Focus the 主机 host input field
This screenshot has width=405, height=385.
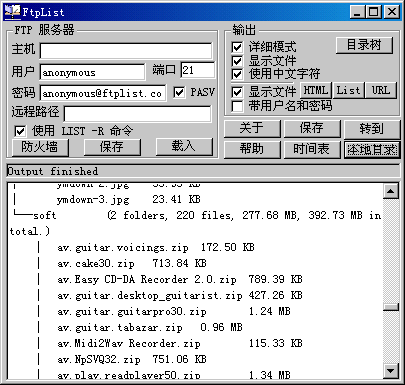tap(126, 51)
